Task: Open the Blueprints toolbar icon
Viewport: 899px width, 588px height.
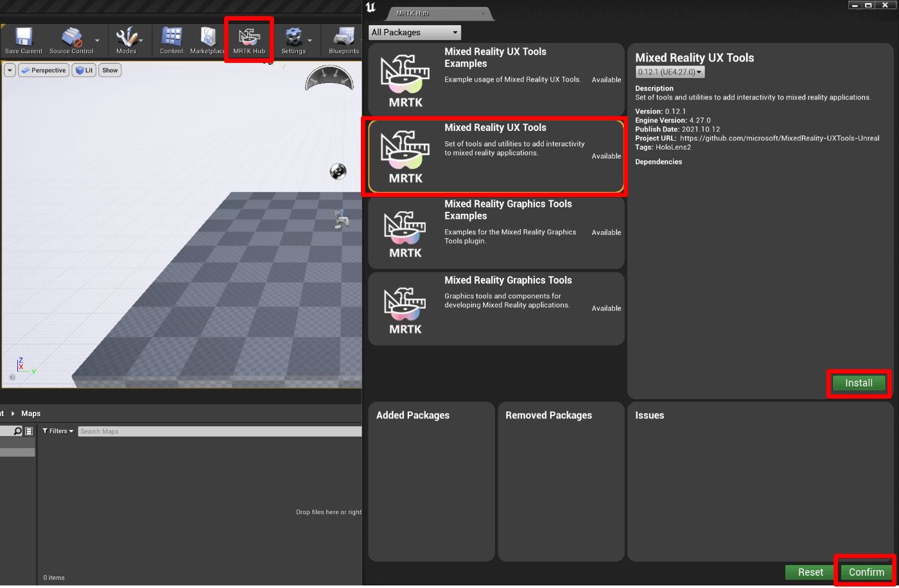Action: coord(344,40)
